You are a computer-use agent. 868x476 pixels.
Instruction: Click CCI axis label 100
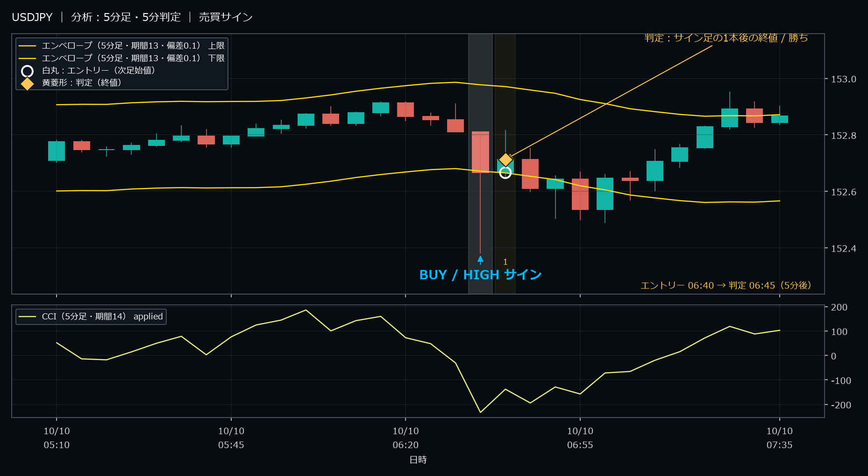pyautogui.click(x=839, y=332)
